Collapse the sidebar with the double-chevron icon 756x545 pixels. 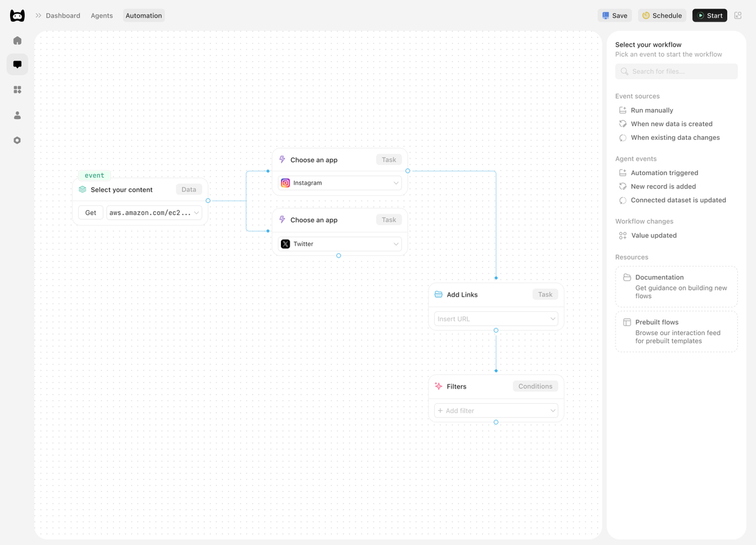39,15
